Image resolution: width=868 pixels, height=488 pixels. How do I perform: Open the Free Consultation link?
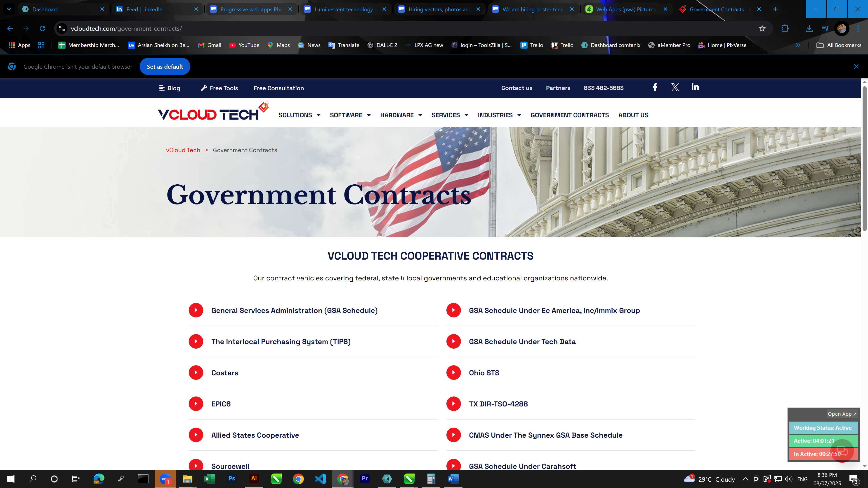coord(279,88)
